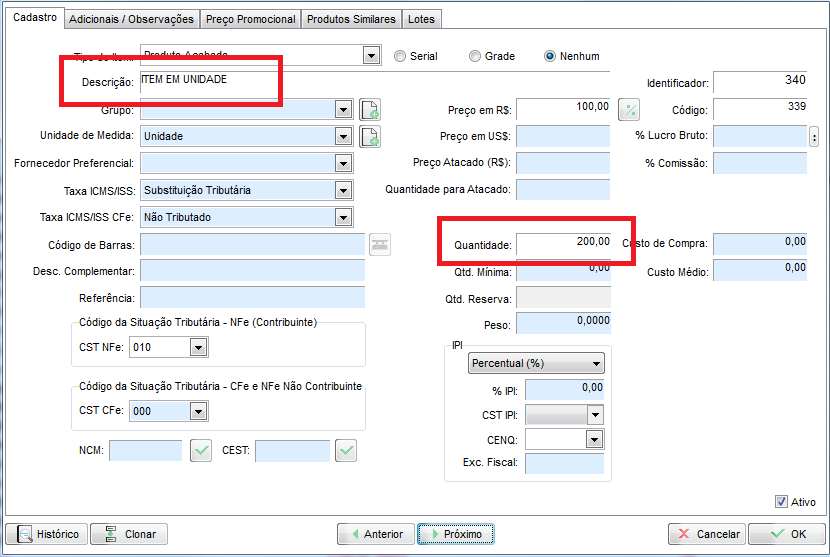Select the Serial radio option
830x557 pixels.
pos(400,57)
